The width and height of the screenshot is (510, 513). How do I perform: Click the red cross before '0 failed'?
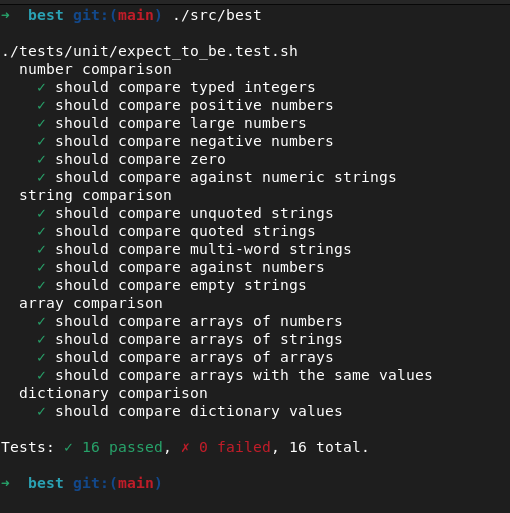[185, 448]
